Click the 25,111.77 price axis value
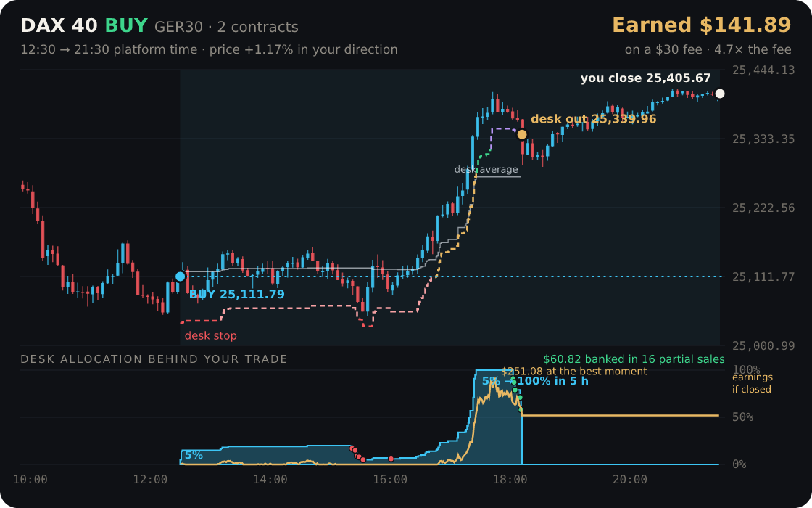812x508 pixels. tap(763, 276)
